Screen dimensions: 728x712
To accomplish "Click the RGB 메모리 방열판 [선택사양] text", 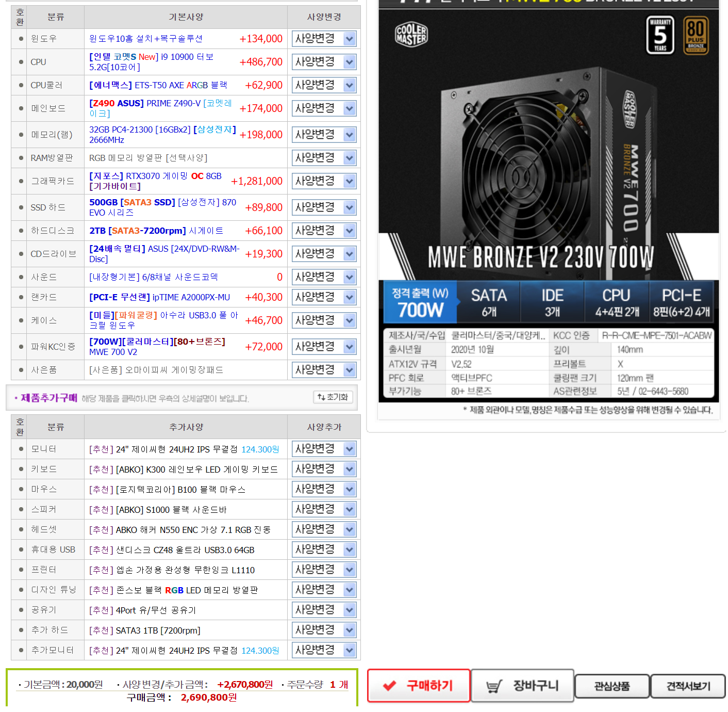I will 148,158.
